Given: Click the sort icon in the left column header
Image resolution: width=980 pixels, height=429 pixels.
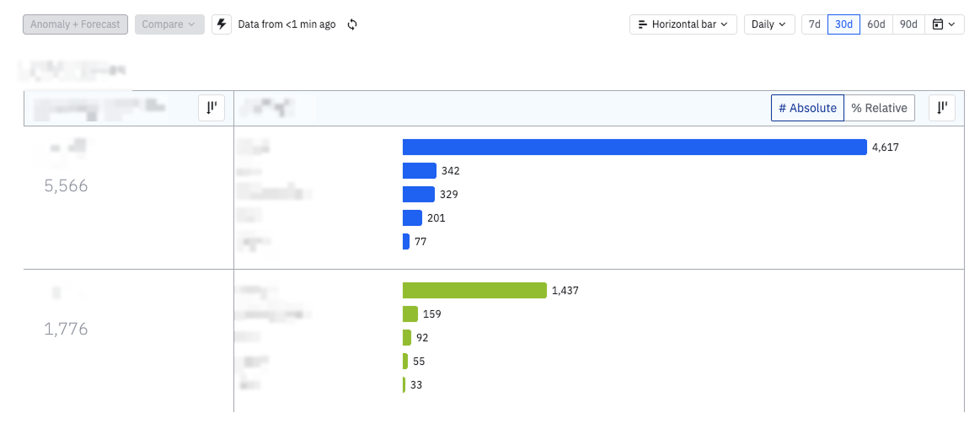Looking at the screenshot, I should point(212,108).
